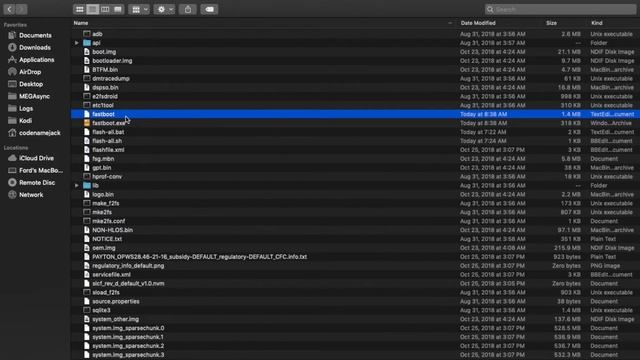Select the PAYTON_OPWS28 info.txt file
Screen dimensions: 640x360
tap(200, 257)
